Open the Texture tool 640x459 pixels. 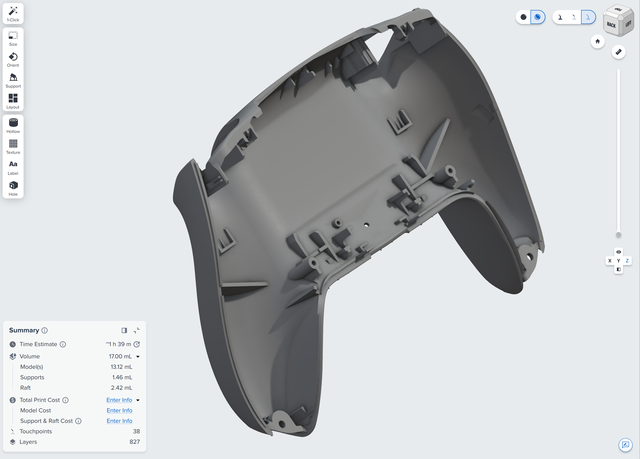(13, 146)
